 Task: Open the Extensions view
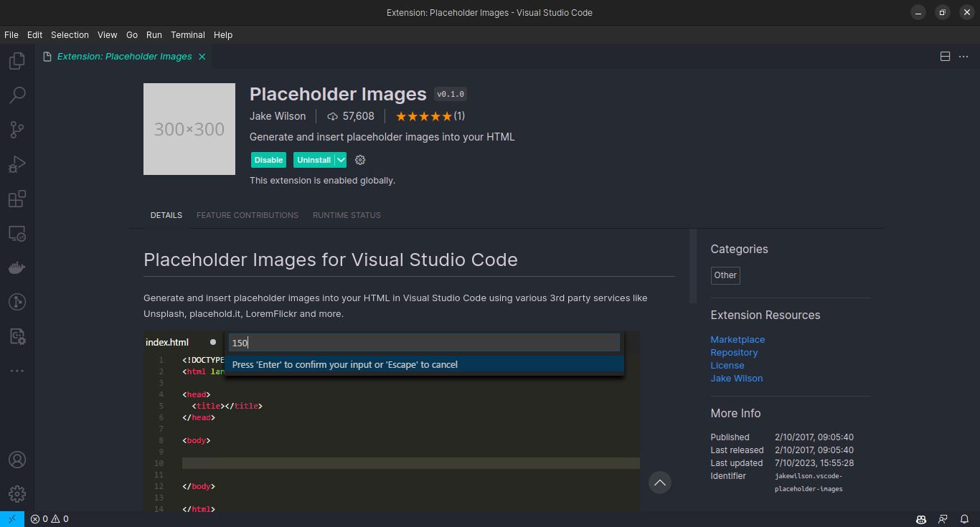point(17,199)
